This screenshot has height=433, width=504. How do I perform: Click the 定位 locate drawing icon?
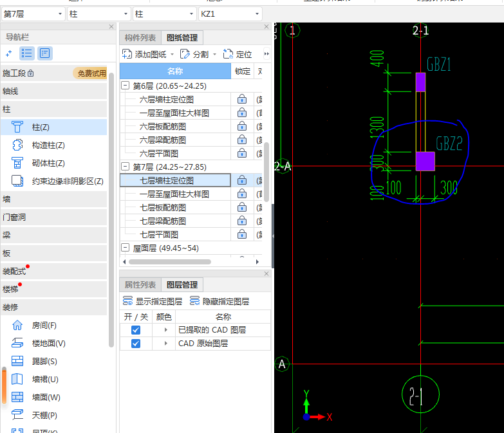coord(228,54)
